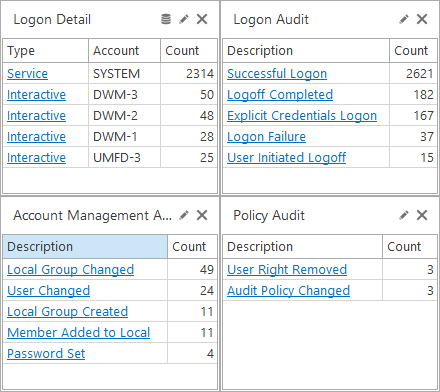The image size is (440, 392).
Task: Close the Logon Audit panel
Action: coord(422,19)
